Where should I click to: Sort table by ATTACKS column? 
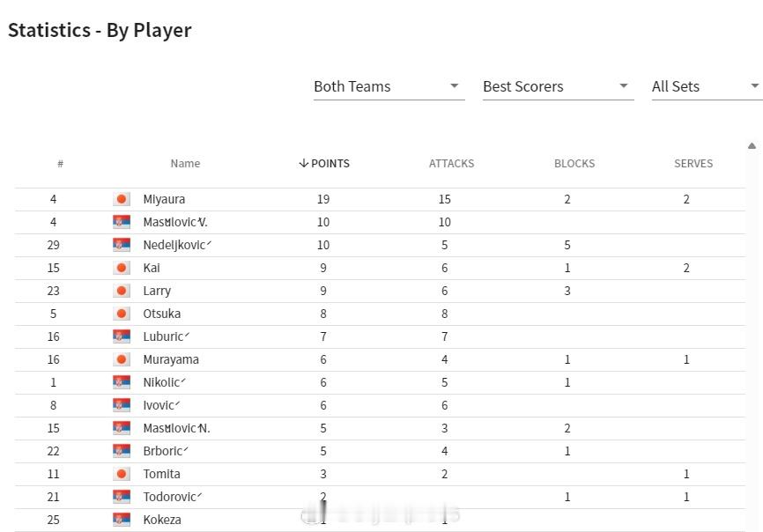[x=452, y=164]
